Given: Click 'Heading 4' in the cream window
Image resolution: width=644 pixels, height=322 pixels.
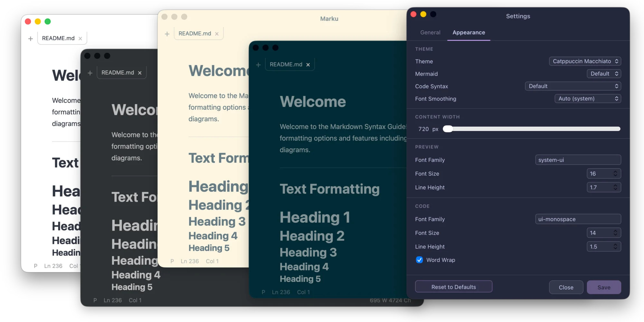Looking at the screenshot, I should 213,236.
